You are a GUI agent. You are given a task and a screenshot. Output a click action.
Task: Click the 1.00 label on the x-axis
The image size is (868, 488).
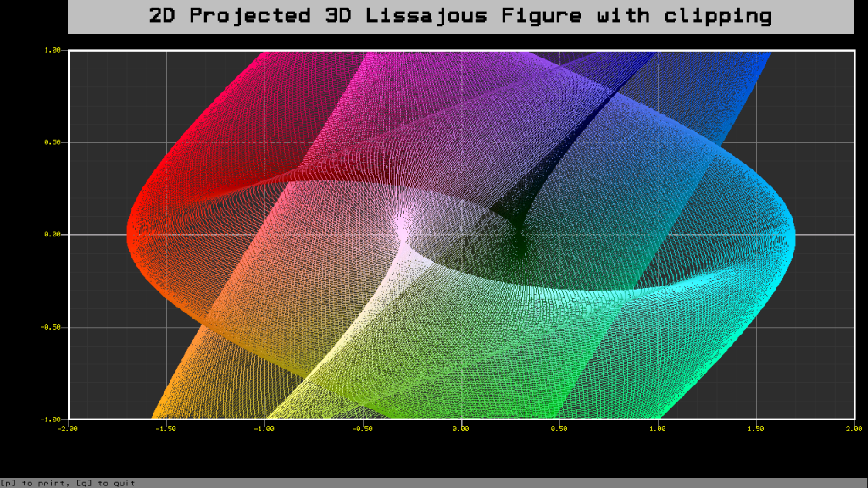658,429
